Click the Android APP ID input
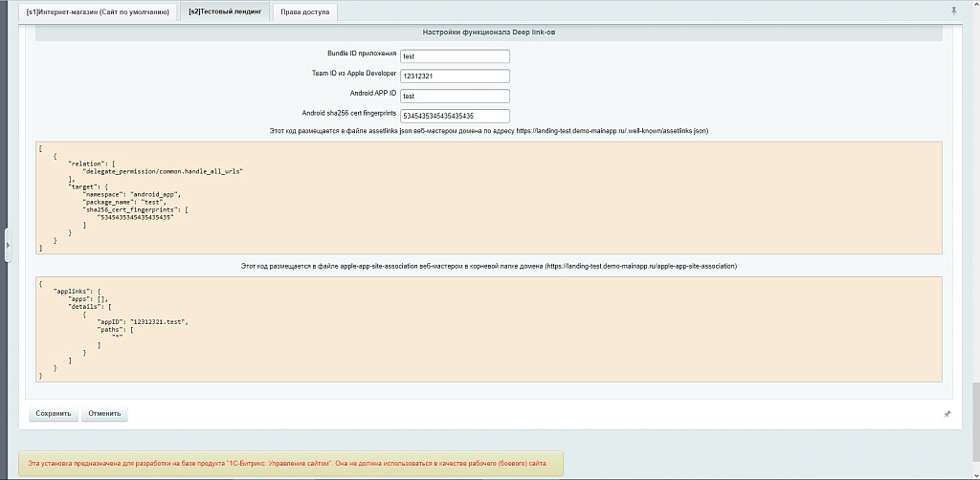This screenshot has width=980, height=480. [x=455, y=96]
